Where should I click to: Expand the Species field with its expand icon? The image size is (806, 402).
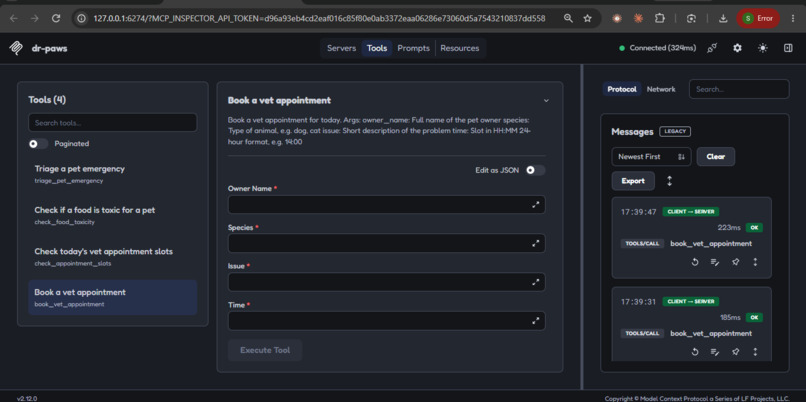point(536,244)
